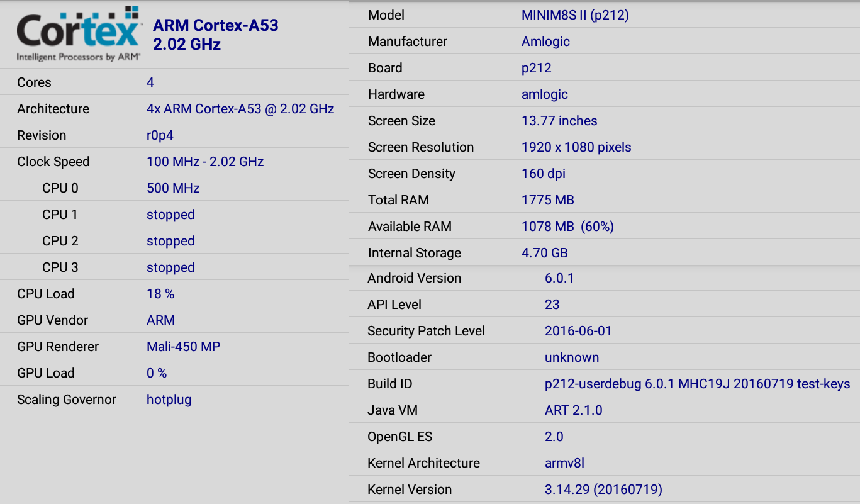Click Screen Size value 13.77 inches
Image resolution: width=860 pixels, height=504 pixels.
[559, 121]
